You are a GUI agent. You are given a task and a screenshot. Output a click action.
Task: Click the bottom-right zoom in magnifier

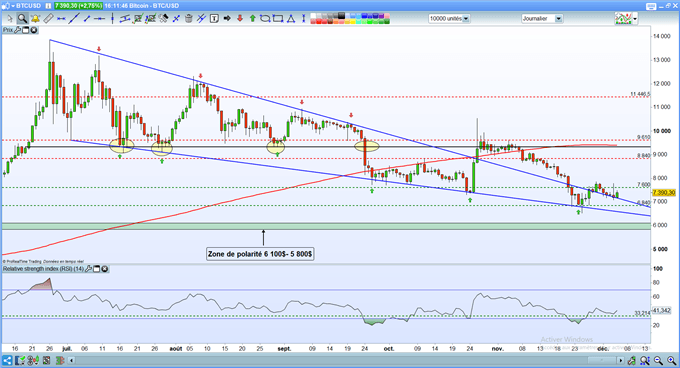tap(672, 360)
